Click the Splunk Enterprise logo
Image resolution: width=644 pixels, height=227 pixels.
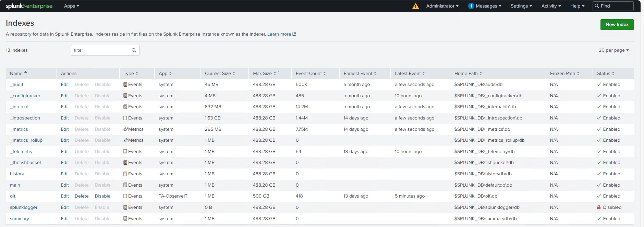pos(29,6)
